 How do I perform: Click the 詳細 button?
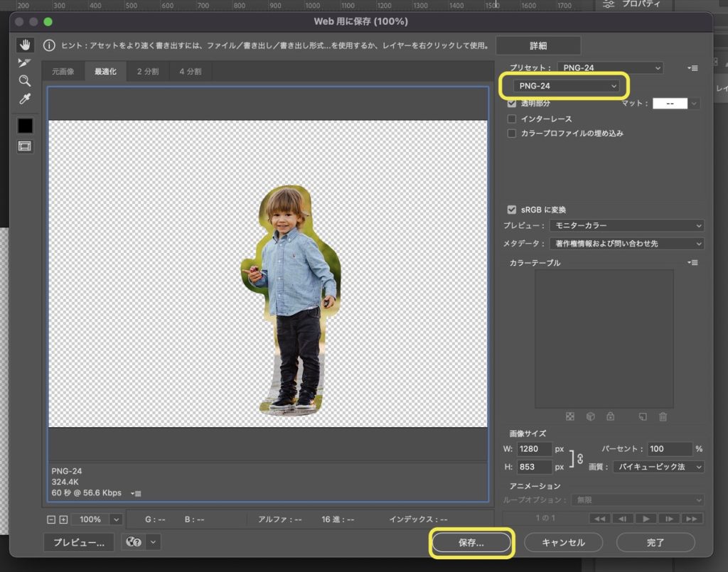click(x=538, y=45)
